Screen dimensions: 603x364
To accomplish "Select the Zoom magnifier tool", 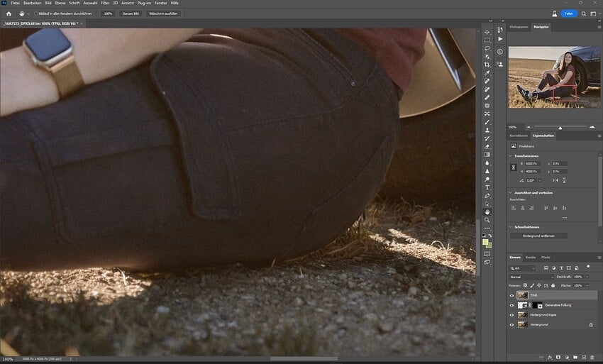I will point(487,220).
